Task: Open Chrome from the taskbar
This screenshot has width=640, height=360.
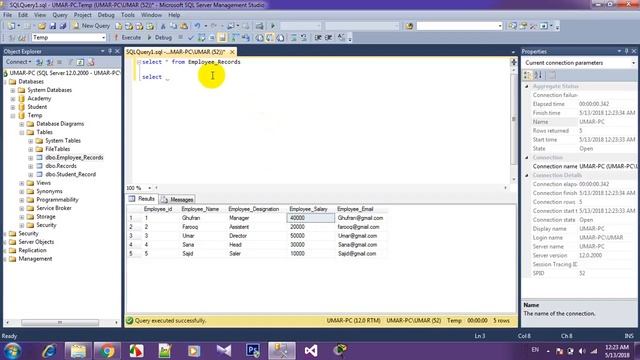Action: pyautogui.click(x=107, y=351)
